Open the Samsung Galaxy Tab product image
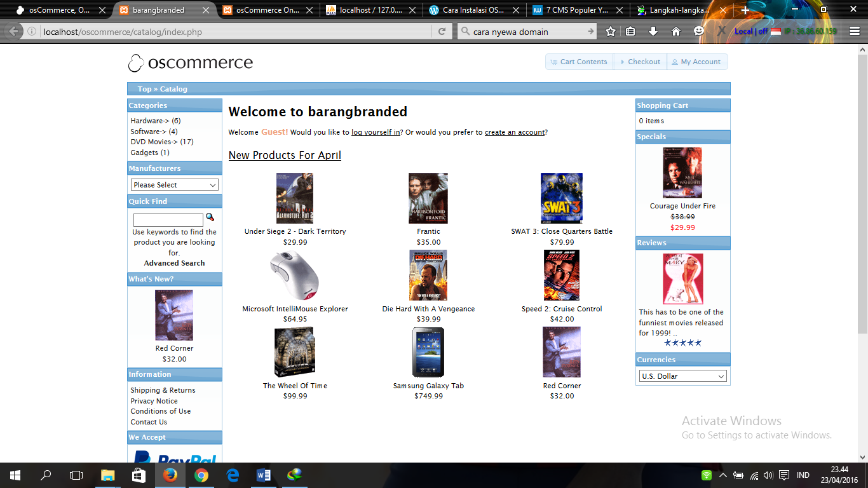The height and width of the screenshot is (488, 868). tap(428, 352)
